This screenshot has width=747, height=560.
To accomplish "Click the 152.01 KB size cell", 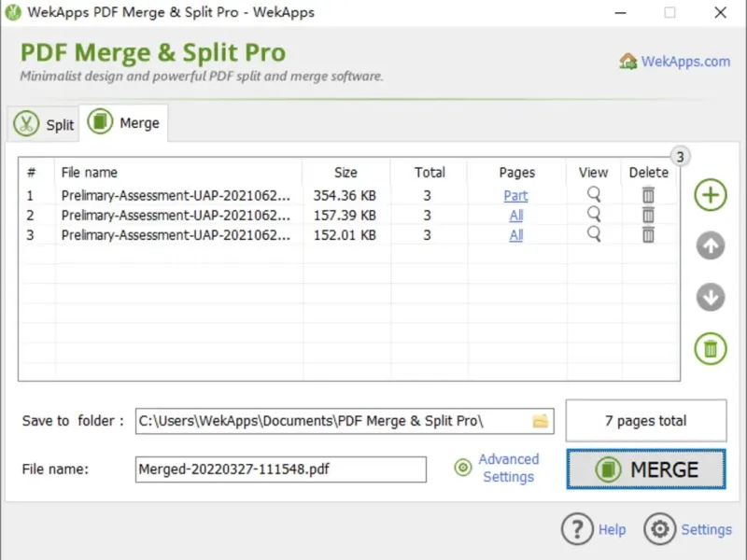I will pos(345,235).
